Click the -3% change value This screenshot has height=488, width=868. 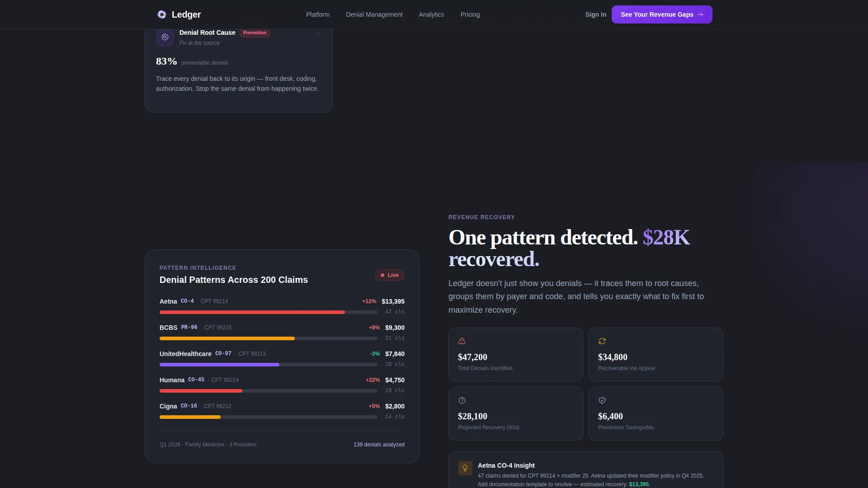click(375, 354)
